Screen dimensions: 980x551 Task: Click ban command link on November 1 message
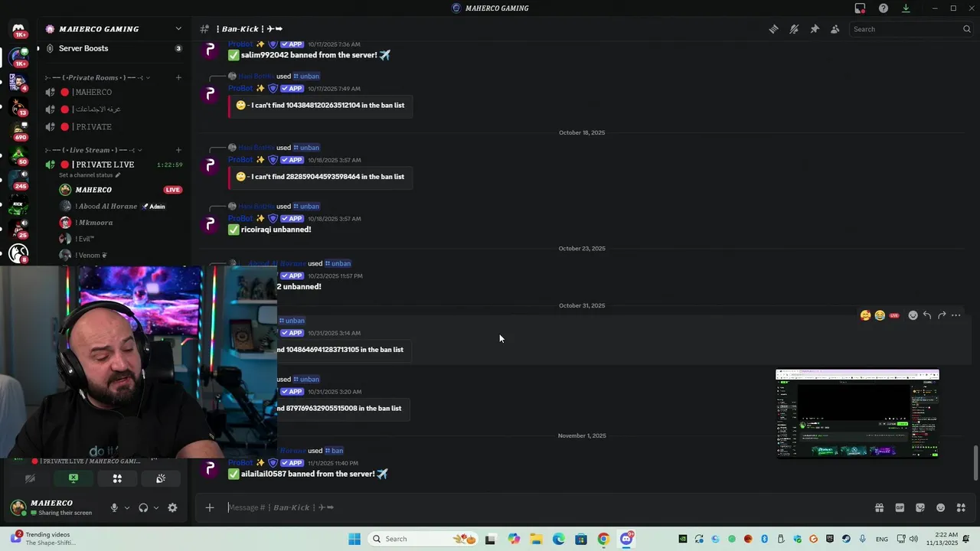coord(334,451)
